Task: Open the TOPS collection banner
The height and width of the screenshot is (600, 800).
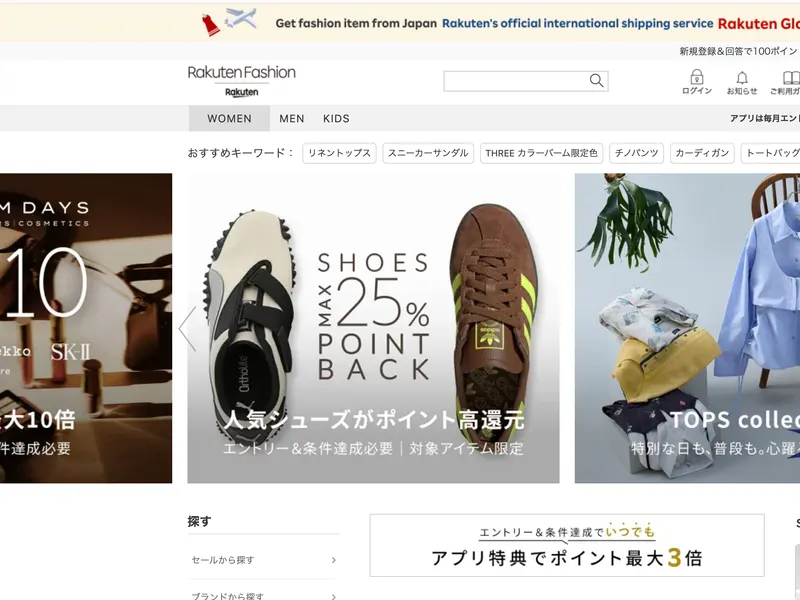Action: click(687, 328)
